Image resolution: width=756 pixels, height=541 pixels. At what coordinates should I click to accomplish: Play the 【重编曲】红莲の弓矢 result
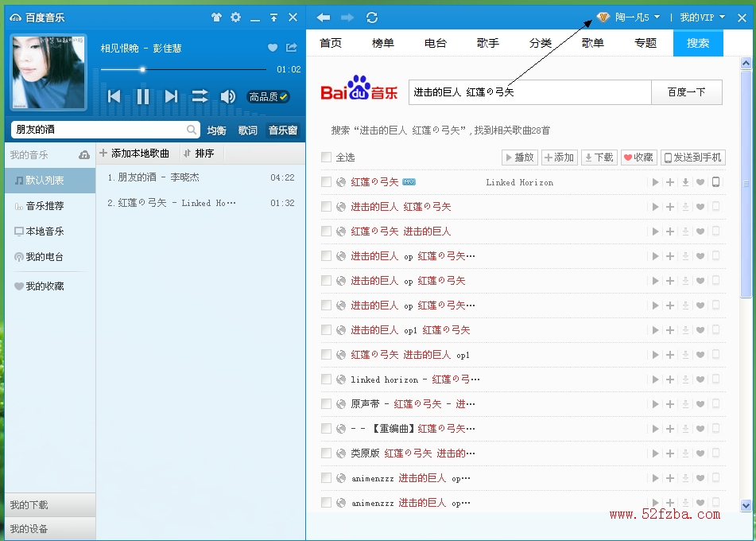point(655,429)
